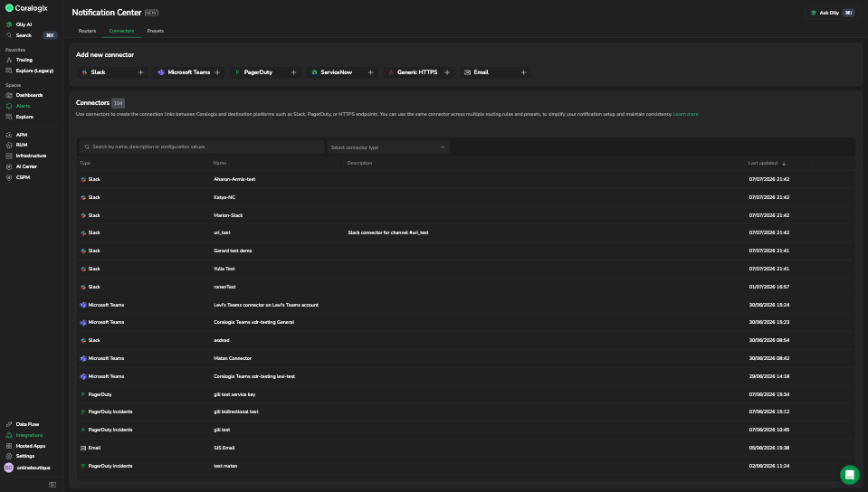Click the Slack connector description for #uri_test
This screenshot has width=868, height=492.
tap(388, 233)
